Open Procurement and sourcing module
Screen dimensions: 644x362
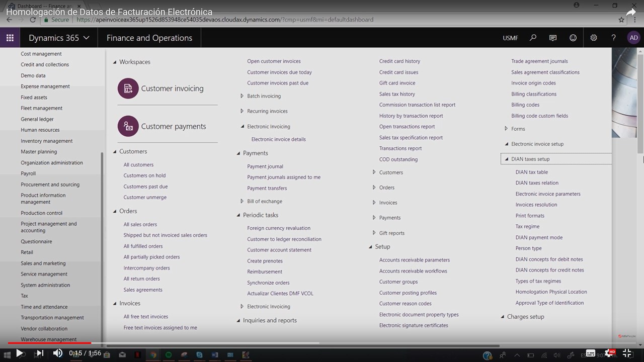pyautogui.click(x=50, y=185)
